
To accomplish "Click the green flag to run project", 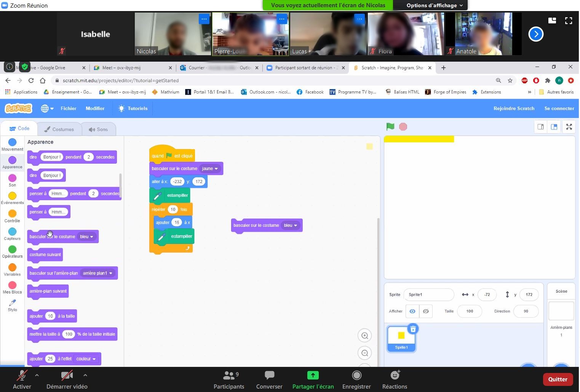I will tap(390, 127).
